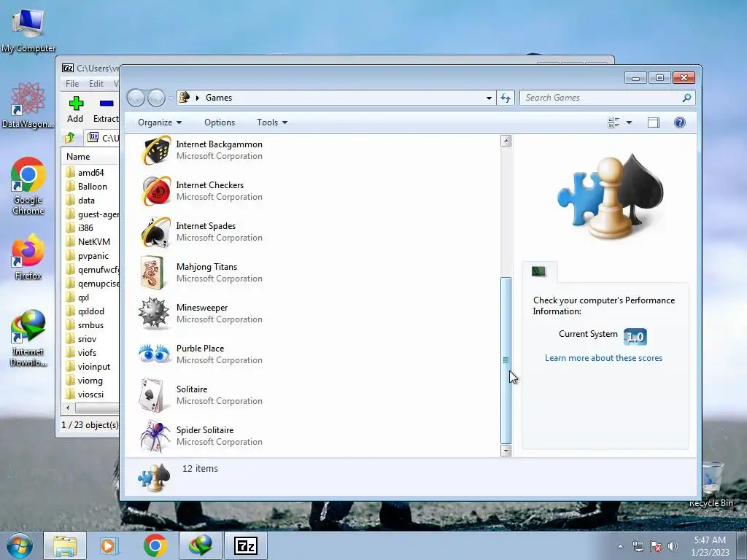Click the recent pages dropdown arrow

171,98
